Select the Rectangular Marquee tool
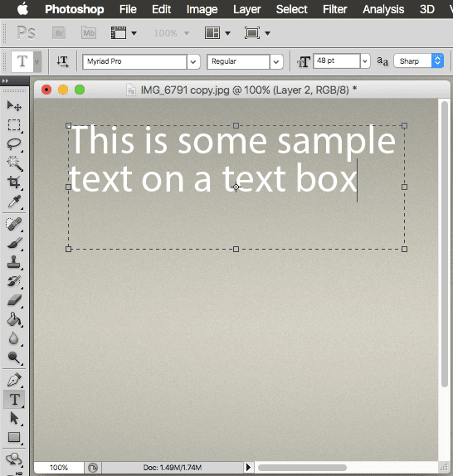Image resolution: width=453 pixels, height=476 pixels. click(14, 124)
